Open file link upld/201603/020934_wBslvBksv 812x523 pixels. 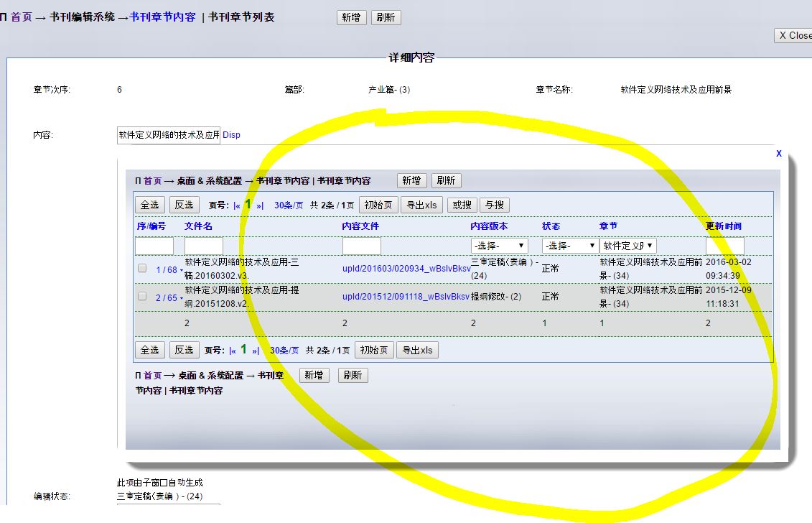click(x=406, y=269)
